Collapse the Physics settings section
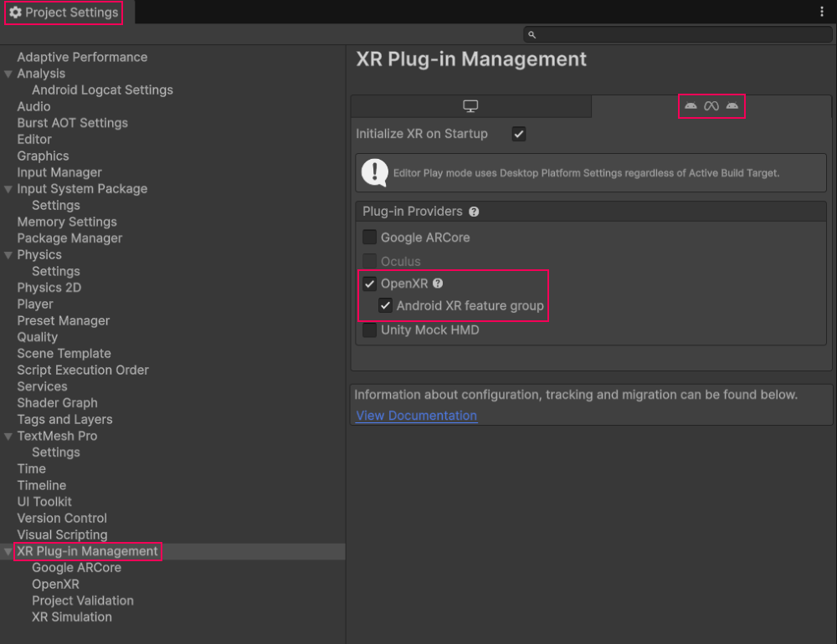The height and width of the screenshot is (644, 837). [x=8, y=254]
